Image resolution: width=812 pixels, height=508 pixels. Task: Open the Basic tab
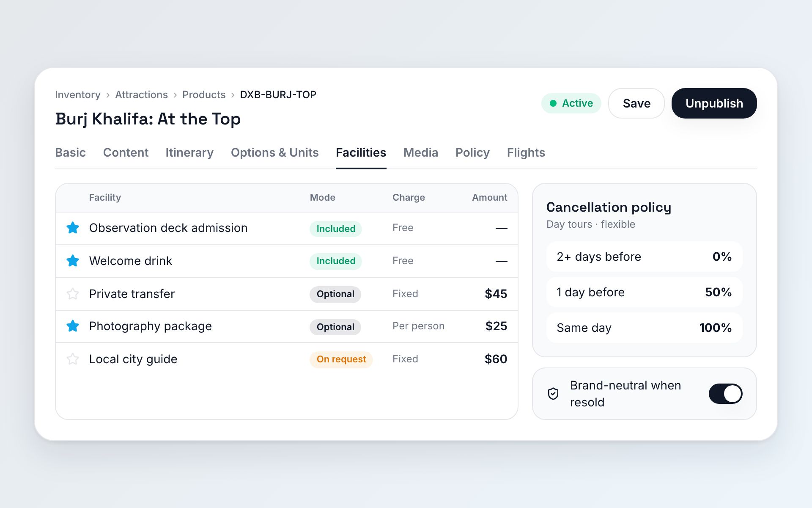point(70,152)
